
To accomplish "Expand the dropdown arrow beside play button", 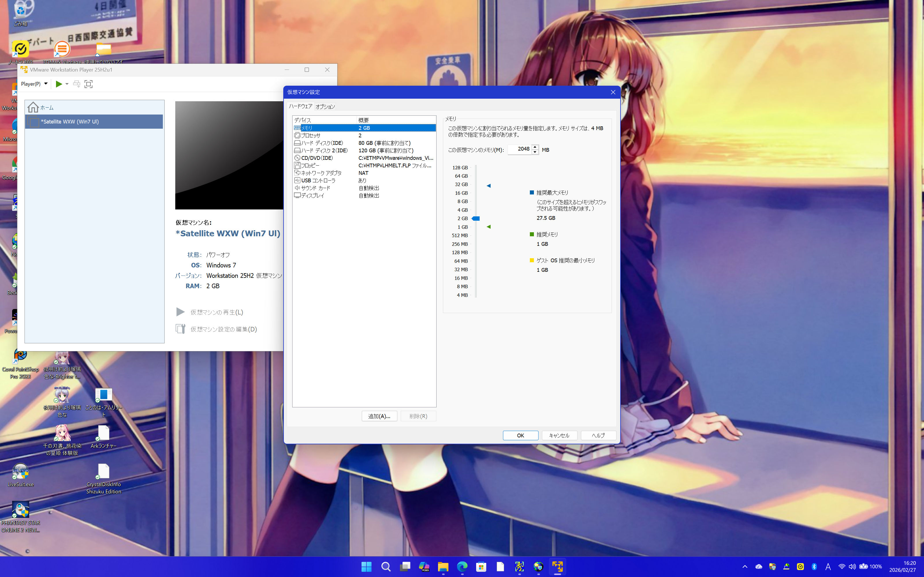I will pyautogui.click(x=67, y=84).
